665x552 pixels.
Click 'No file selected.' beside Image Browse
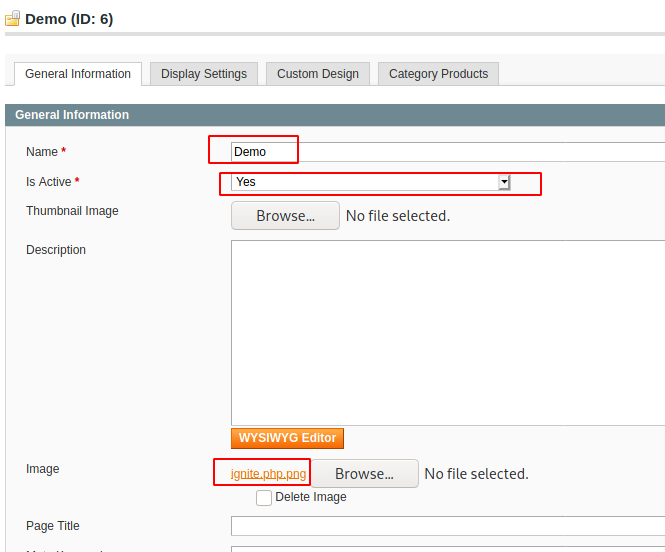pos(477,474)
